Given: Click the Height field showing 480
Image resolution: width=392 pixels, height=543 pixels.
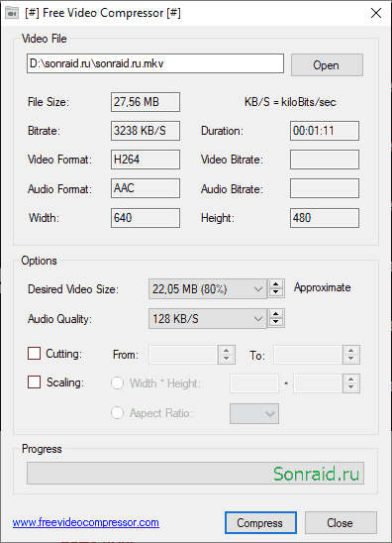Looking at the screenshot, I should click(325, 218).
